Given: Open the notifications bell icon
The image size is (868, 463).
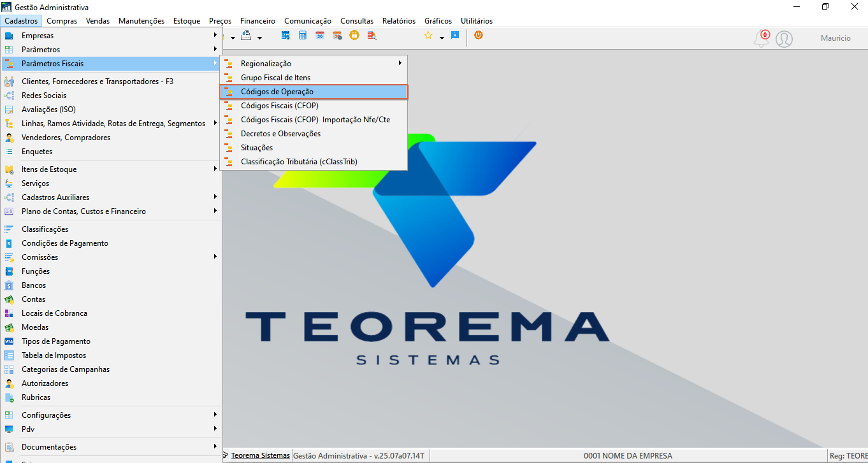Looking at the screenshot, I should pos(762,38).
